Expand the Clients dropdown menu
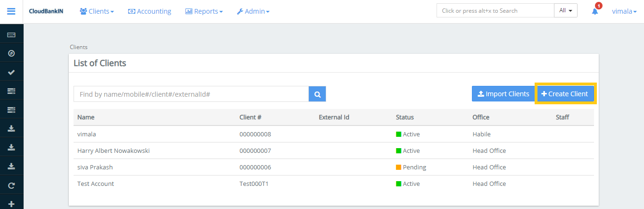The height and width of the screenshot is (209, 644). (97, 11)
